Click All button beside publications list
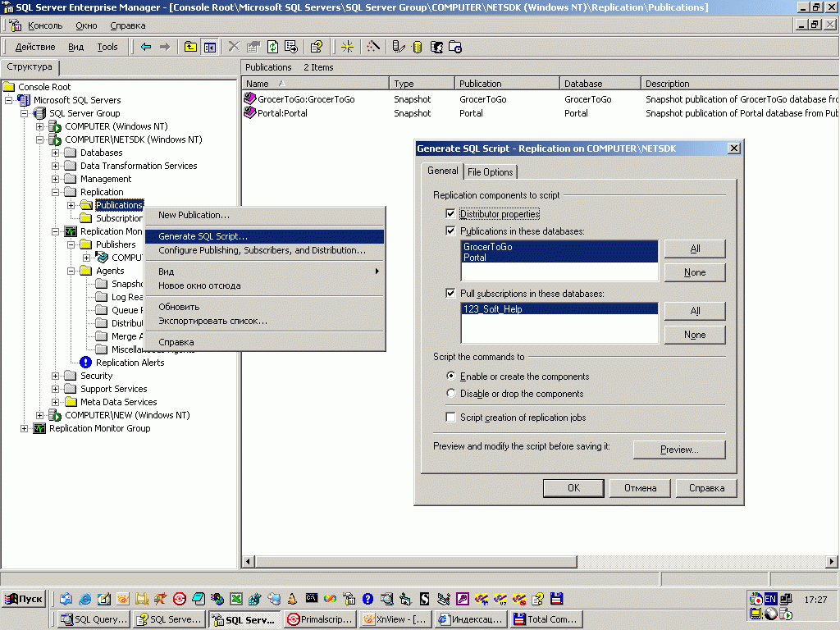This screenshot has width=840, height=630. point(695,249)
